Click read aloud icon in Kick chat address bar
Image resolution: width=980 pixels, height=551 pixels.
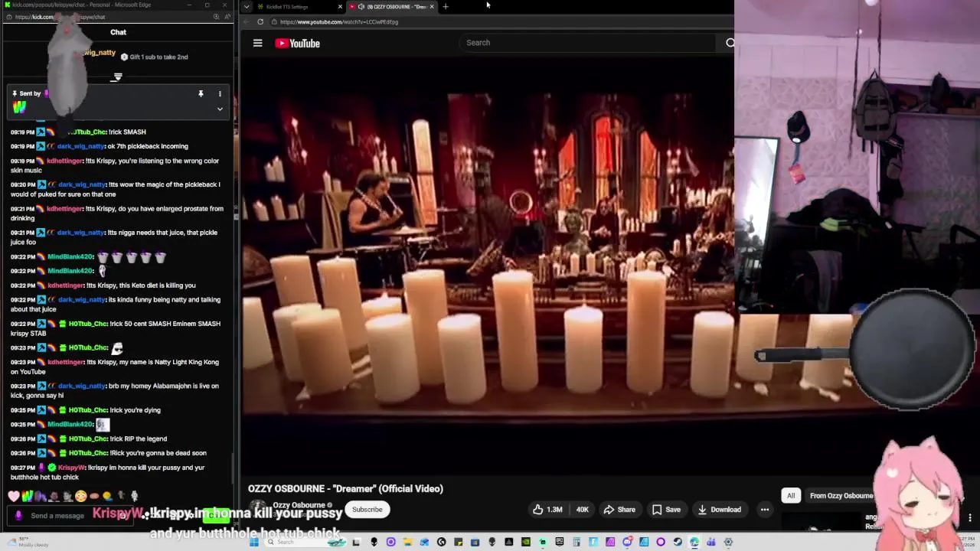click(x=227, y=17)
